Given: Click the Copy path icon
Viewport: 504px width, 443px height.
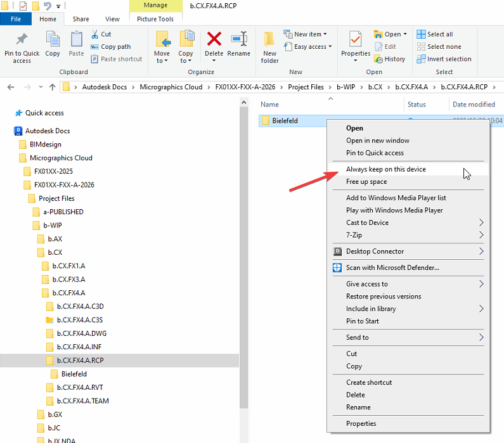Looking at the screenshot, I should tap(94, 47).
